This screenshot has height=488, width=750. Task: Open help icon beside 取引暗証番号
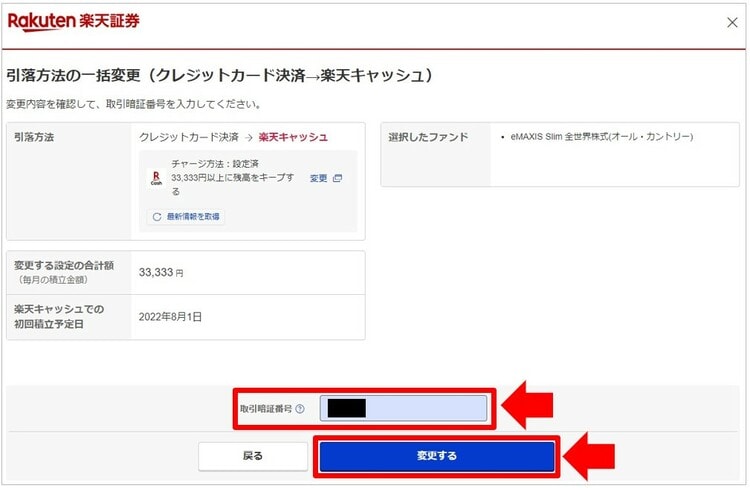[x=300, y=409]
